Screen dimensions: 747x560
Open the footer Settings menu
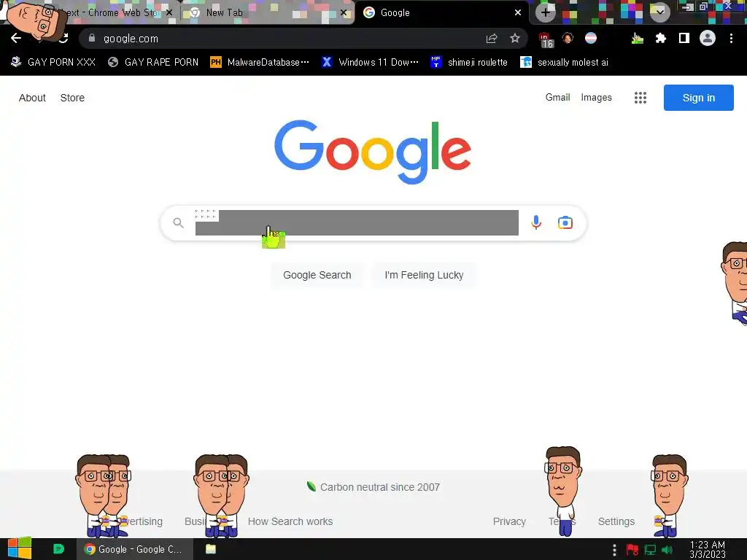[x=616, y=521]
